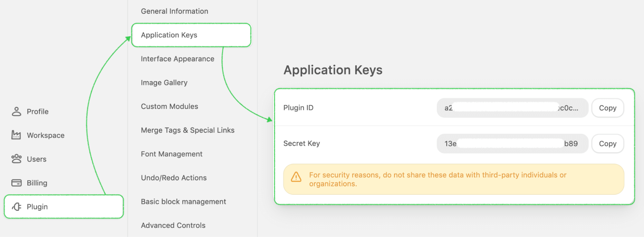Screen dimensions: 644x237
Task: Click the security warning triangle icon
Action: (x=296, y=177)
